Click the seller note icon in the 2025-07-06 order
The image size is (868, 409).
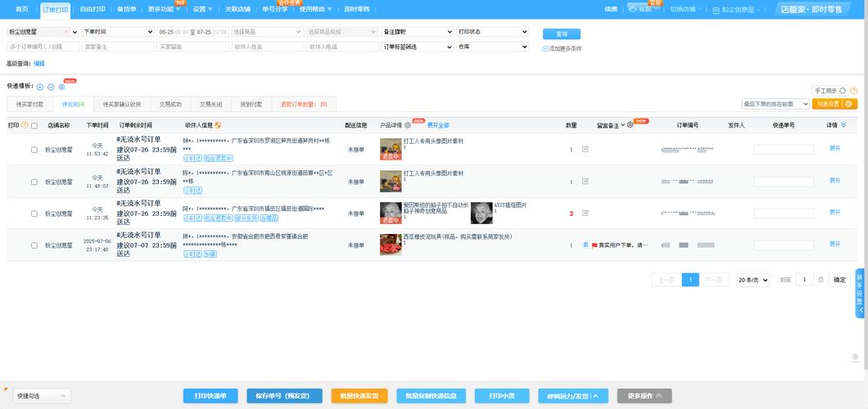coord(585,245)
